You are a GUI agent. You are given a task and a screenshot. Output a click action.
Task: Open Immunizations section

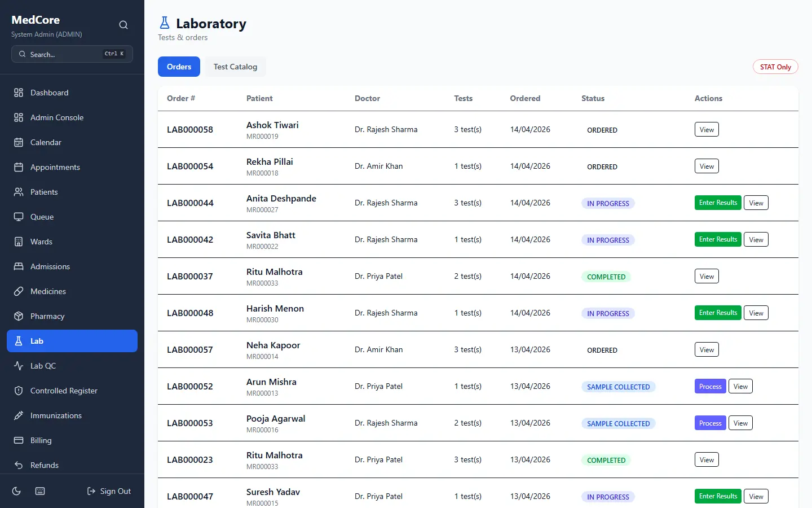click(72, 415)
